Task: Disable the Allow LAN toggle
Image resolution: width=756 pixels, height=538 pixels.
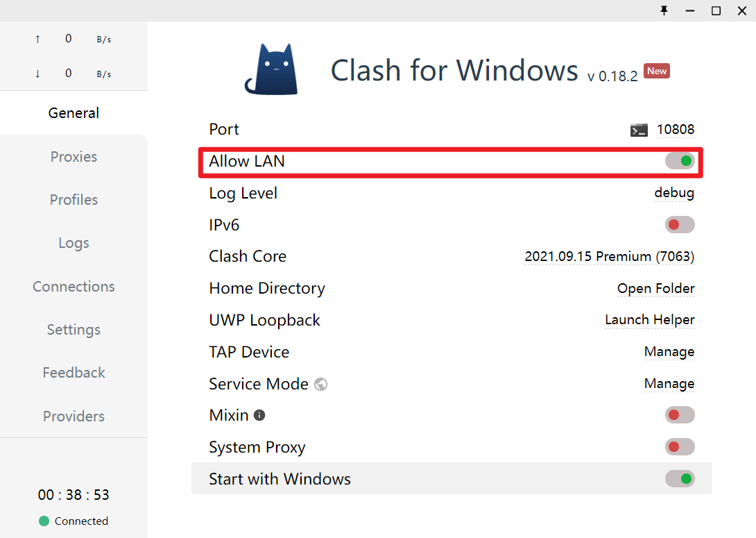Action: 680,160
